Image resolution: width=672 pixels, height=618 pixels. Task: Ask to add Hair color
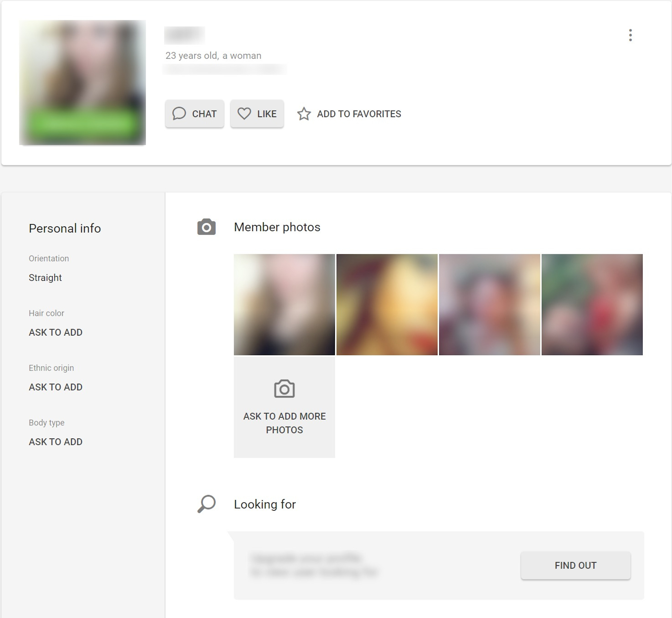56,332
